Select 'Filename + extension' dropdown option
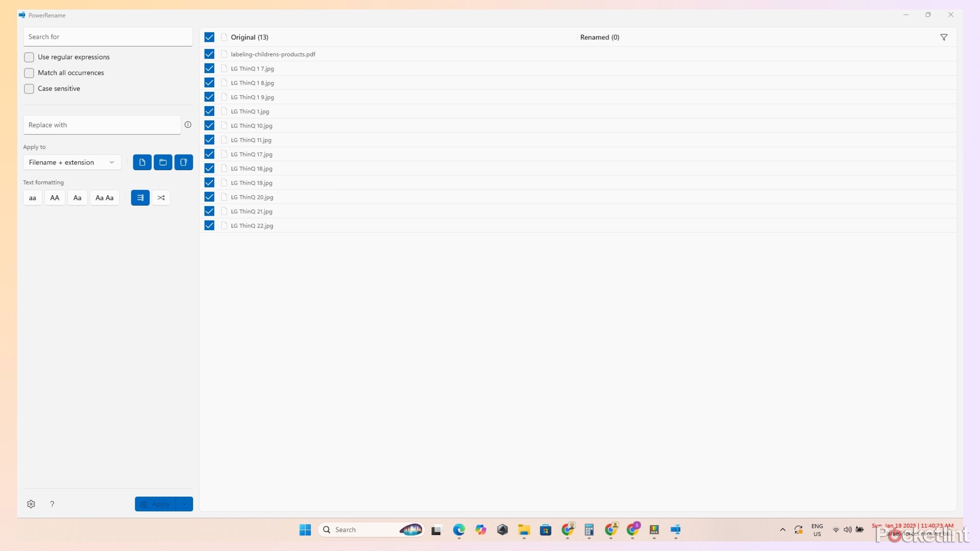The image size is (980, 551). tap(71, 161)
